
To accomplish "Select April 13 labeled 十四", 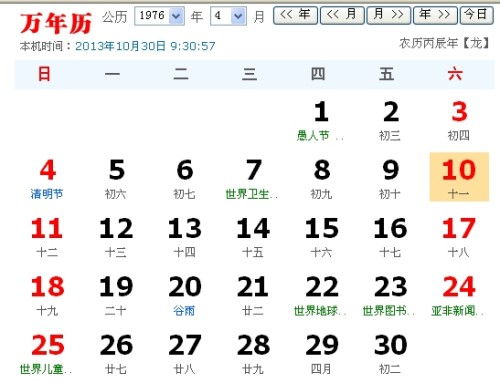I will pyautogui.click(x=185, y=237).
